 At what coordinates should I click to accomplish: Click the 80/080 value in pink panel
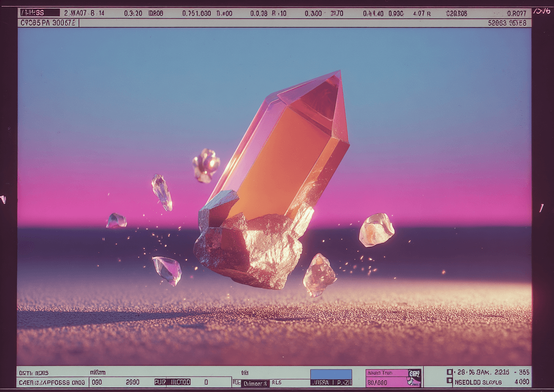(x=377, y=383)
